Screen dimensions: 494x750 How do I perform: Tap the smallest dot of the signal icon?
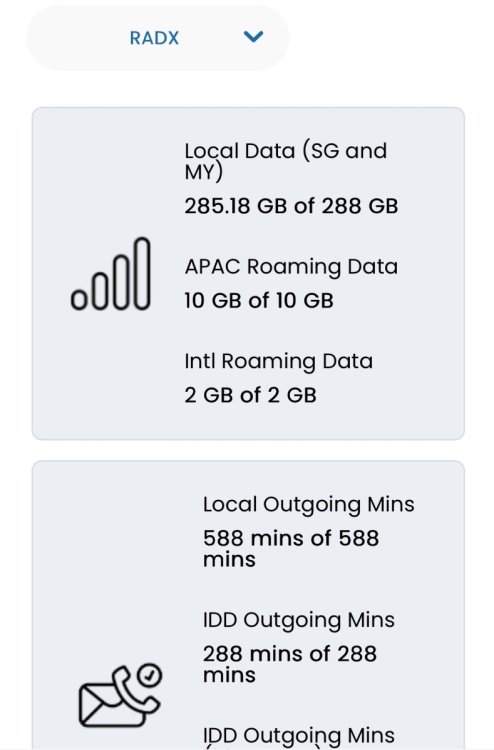[79, 300]
